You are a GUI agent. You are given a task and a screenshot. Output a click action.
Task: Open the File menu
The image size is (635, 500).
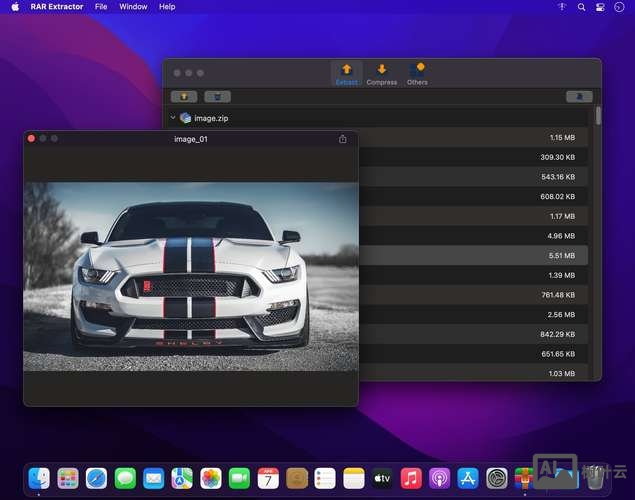(101, 7)
